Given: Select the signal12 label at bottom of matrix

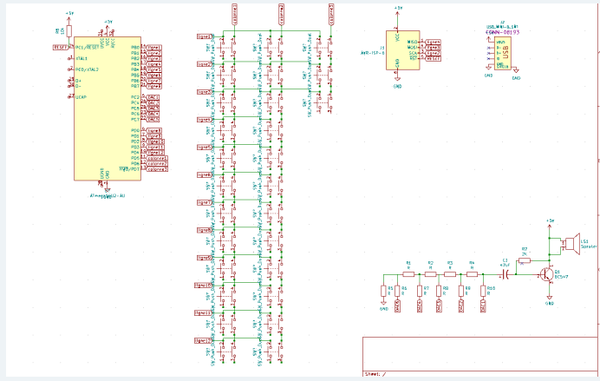Looking at the screenshot, I should [x=203, y=340].
